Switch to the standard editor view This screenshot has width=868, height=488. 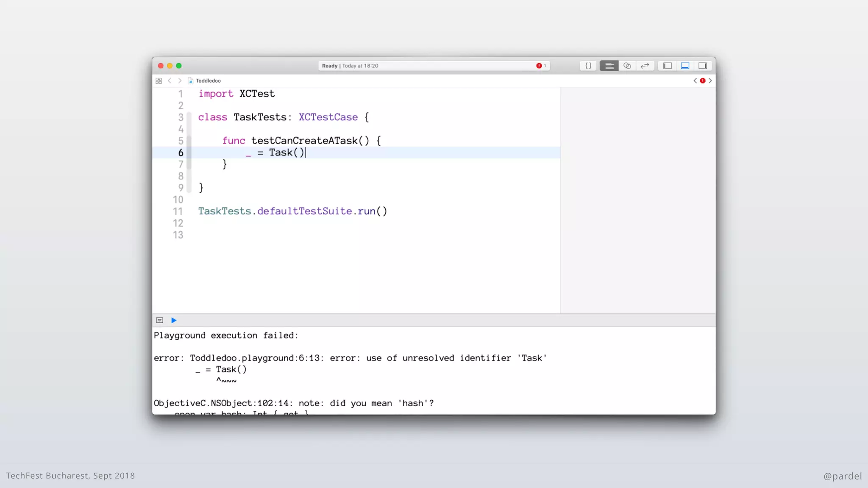609,66
